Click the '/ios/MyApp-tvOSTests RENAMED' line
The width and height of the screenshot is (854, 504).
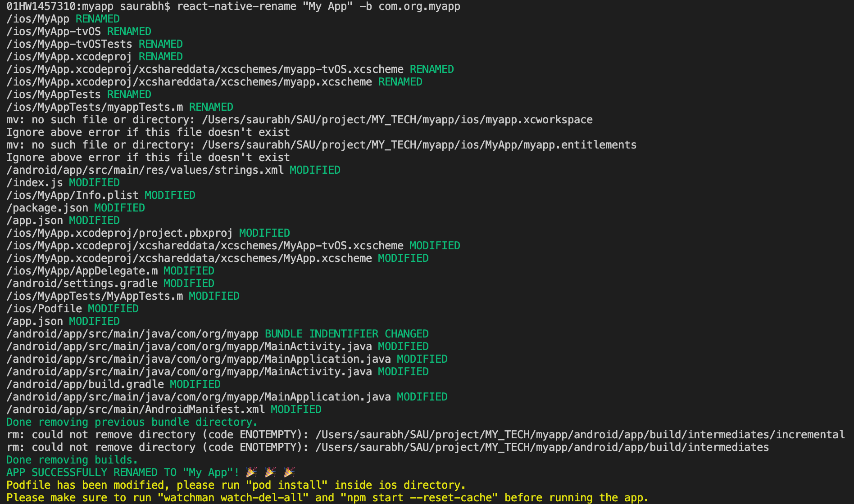click(x=95, y=45)
